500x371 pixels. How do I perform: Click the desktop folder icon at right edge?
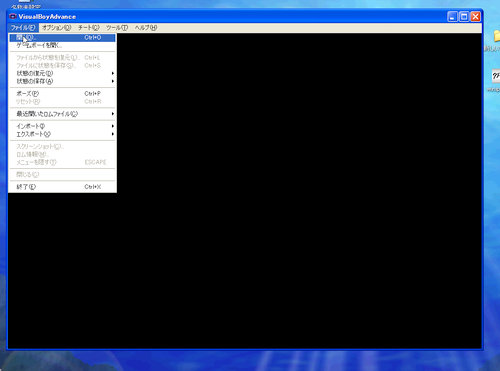click(x=496, y=35)
